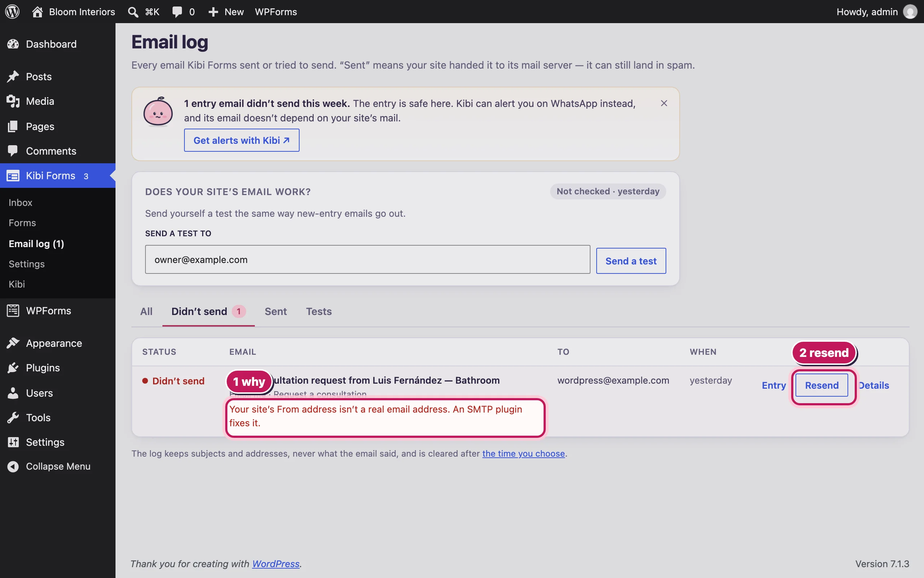
Task: Open the admin avatar icon
Action: (910, 12)
